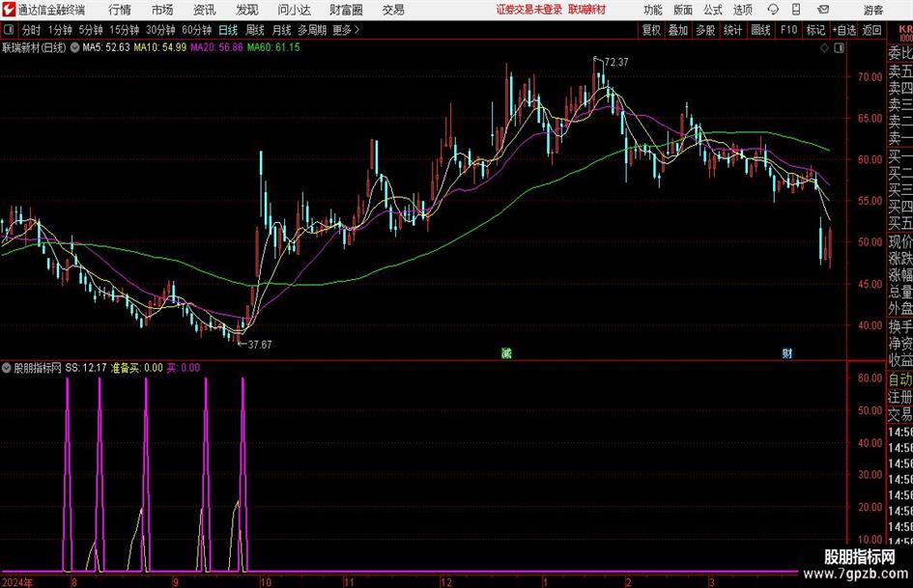Toggle the left sidebar panel icon

point(9,30)
